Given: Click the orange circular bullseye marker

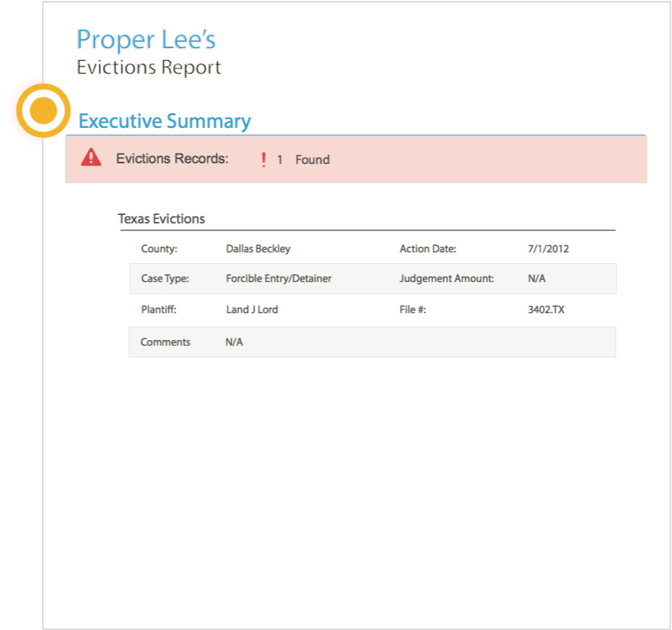Looking at the screenshot, I should pyautogui.click(x=44, y=112).
